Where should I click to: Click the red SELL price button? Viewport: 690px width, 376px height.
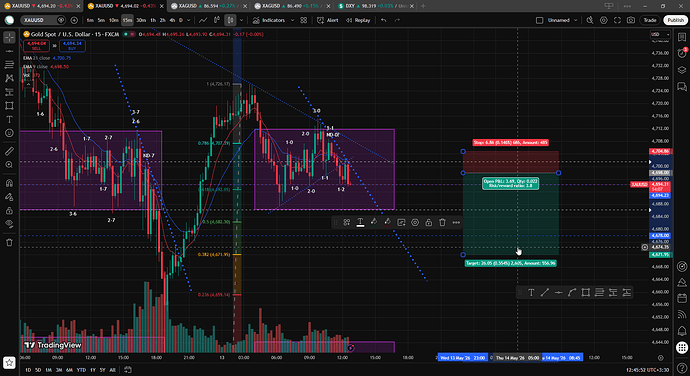37,45
